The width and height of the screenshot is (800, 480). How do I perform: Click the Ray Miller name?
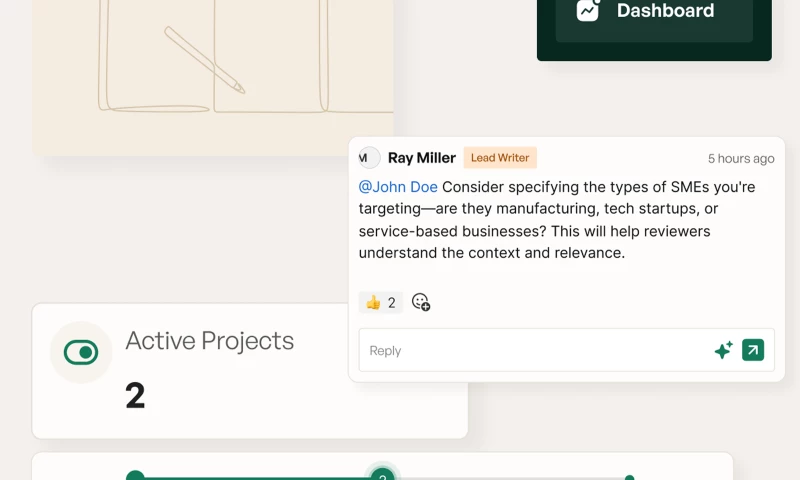(x=421, y=158)
